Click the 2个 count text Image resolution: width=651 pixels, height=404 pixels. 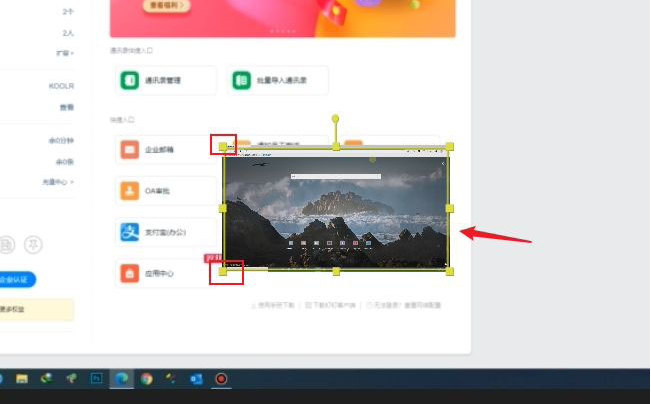(68, 12)
